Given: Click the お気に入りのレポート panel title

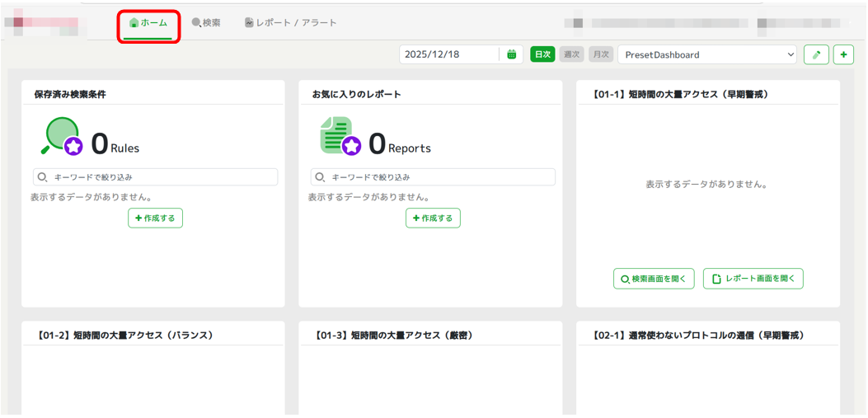Looking at the screenshot, I should tap(356, 94).
